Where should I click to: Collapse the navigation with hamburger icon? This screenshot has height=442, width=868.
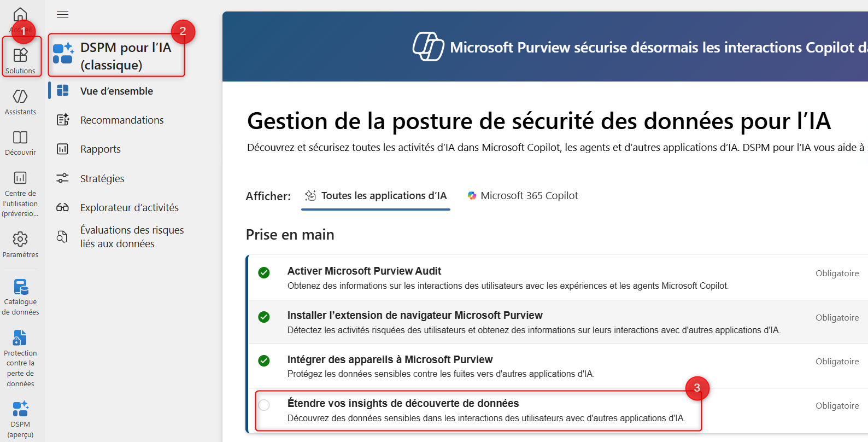(x=63, y=15)
